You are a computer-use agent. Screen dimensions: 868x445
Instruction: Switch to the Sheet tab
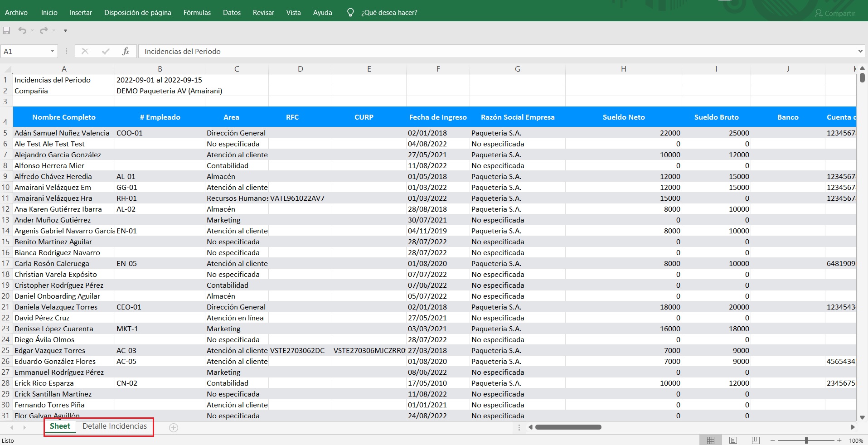pyautogui.click(x=60, y=426)
